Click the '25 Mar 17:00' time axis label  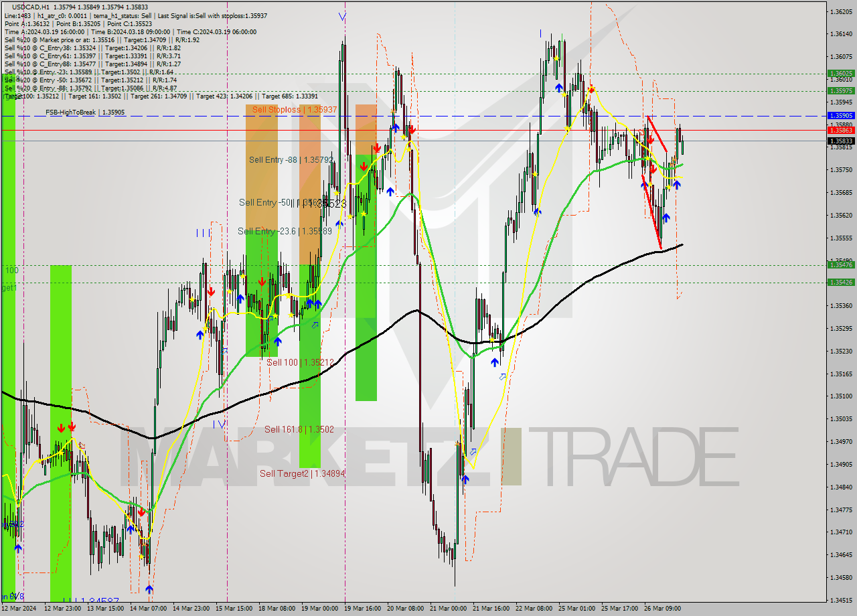pyautogui.click(x=620, y=608)
